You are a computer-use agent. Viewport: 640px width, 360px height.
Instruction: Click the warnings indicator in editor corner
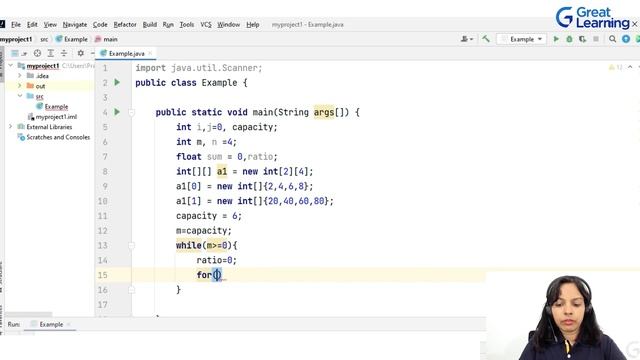coord(616,67)
